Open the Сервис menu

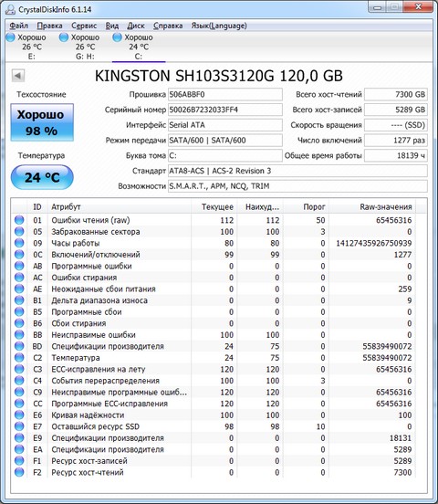click(84, 26)
